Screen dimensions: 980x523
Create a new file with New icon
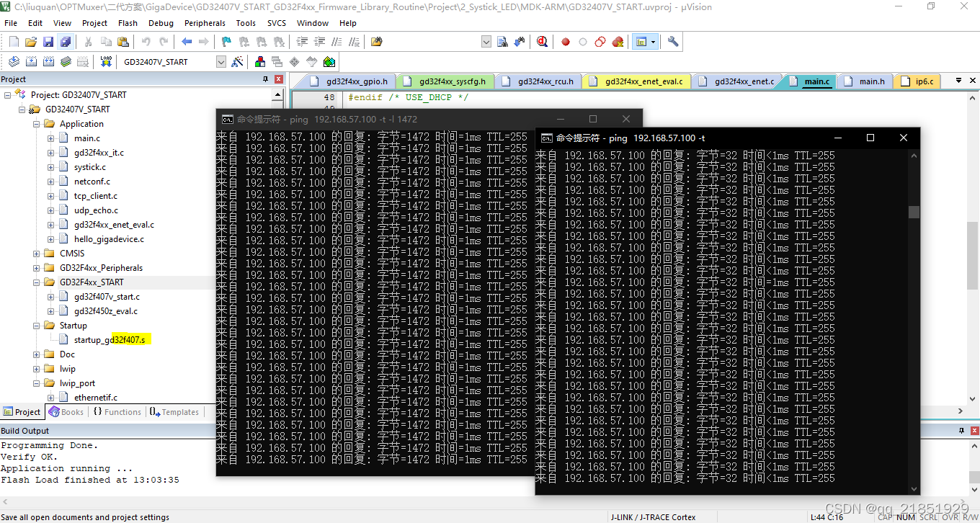(x=14, y=42)
